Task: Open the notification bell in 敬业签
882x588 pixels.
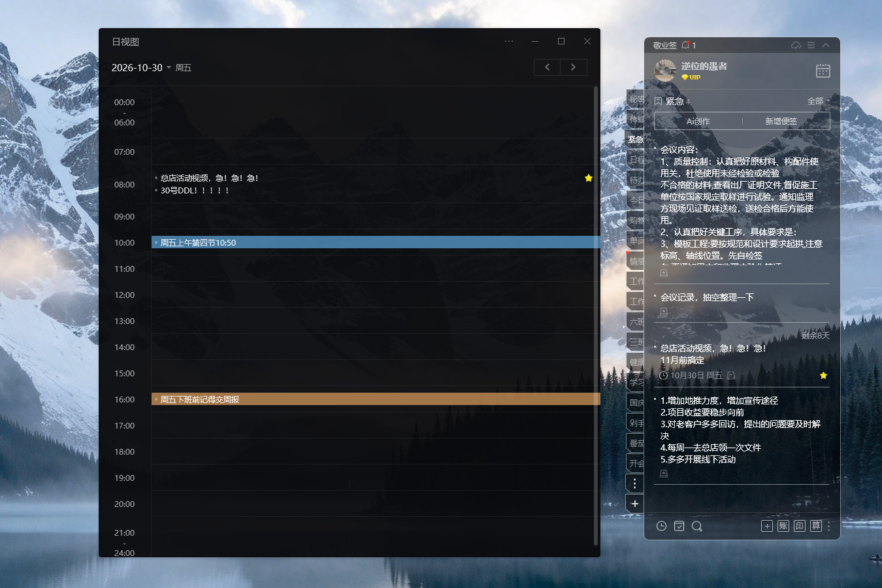Action: click(685, 45)
